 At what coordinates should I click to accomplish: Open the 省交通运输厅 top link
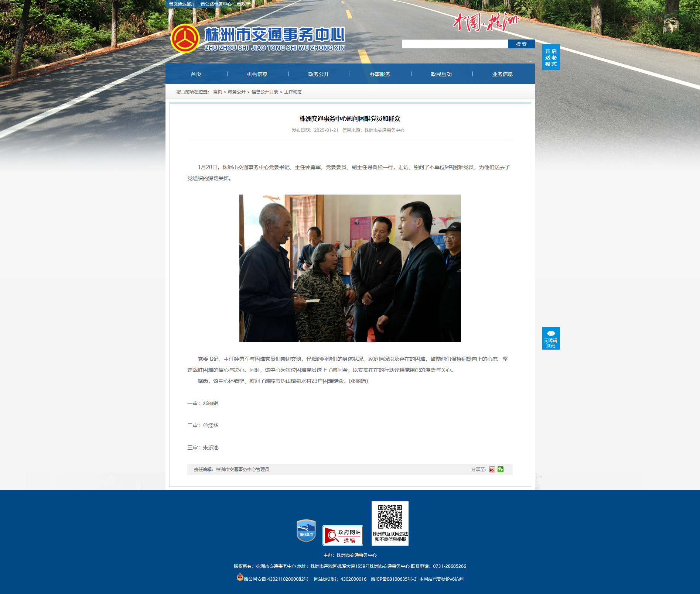click(182, 4)
